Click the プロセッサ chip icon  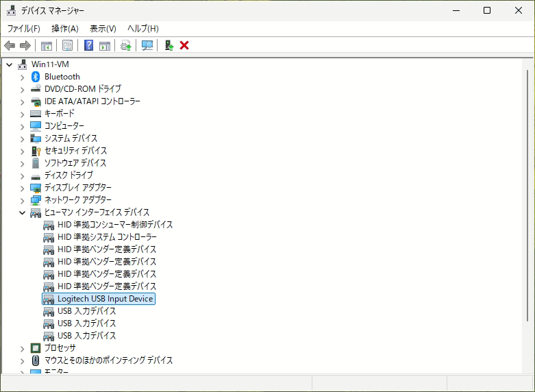point(36,348)
